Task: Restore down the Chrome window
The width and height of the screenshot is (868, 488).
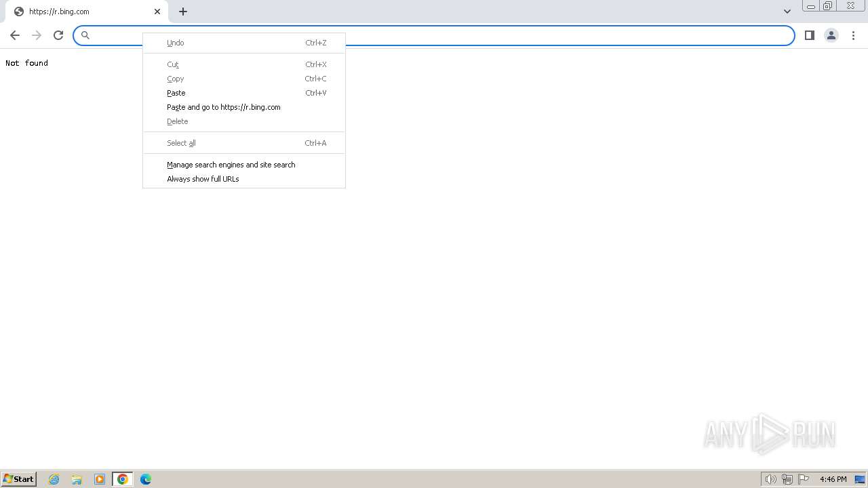Action: 828,6
